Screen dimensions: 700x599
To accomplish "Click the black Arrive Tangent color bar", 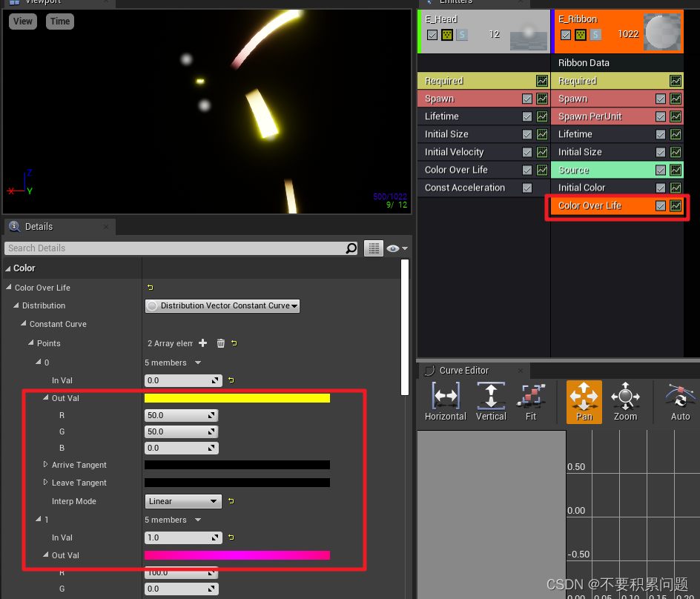I will 237,465.
